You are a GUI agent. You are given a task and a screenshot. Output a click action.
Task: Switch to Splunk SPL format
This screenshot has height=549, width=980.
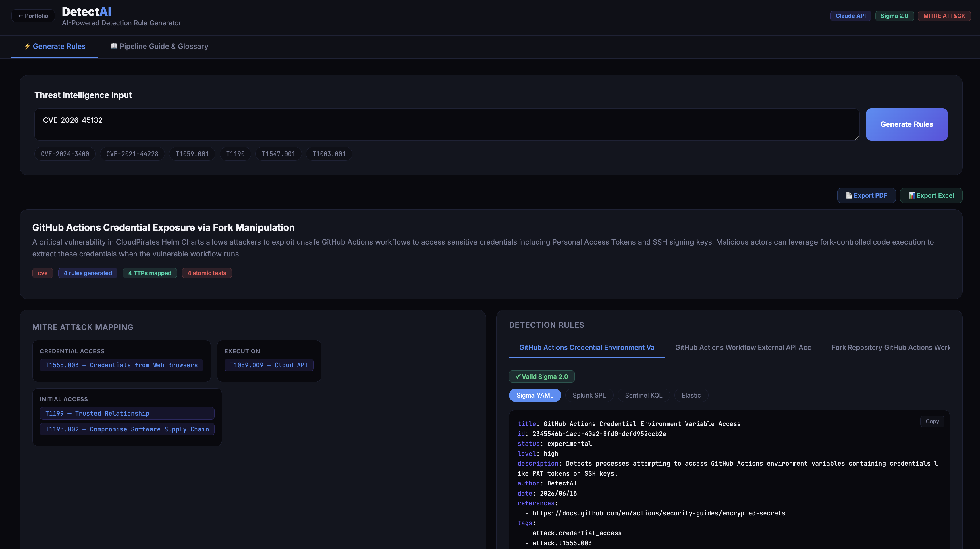pyautogui.click(x=589, y=395)
